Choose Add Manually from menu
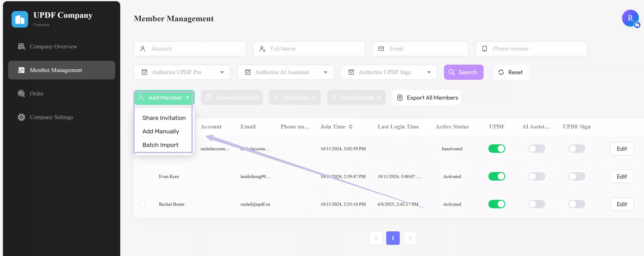This screenshot has height=256, width=644. pyautogui.click(x=161, y=131)
